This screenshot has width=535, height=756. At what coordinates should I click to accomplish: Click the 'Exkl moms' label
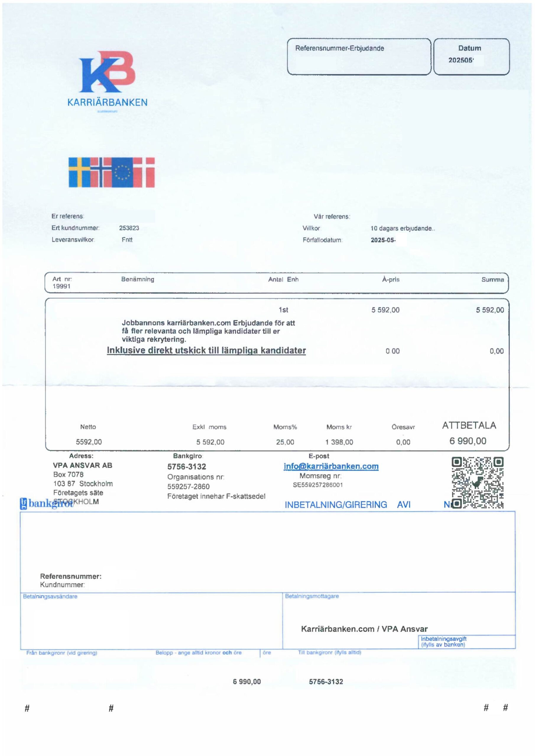[x=210, y=427]
